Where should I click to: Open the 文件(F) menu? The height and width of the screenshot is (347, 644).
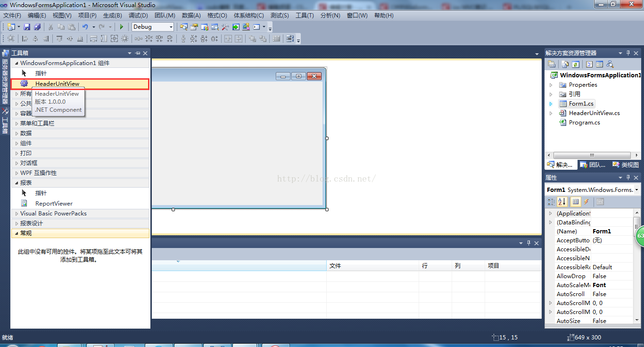coord(12,16)
